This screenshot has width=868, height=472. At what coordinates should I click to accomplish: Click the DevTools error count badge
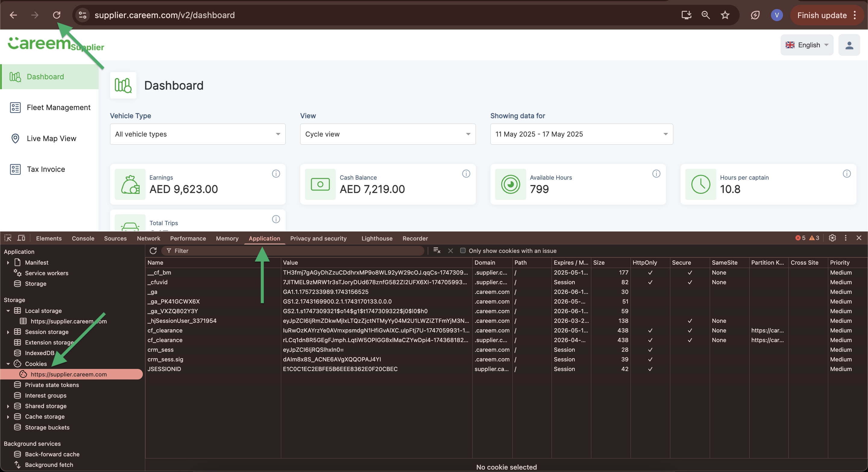(800, 238)
